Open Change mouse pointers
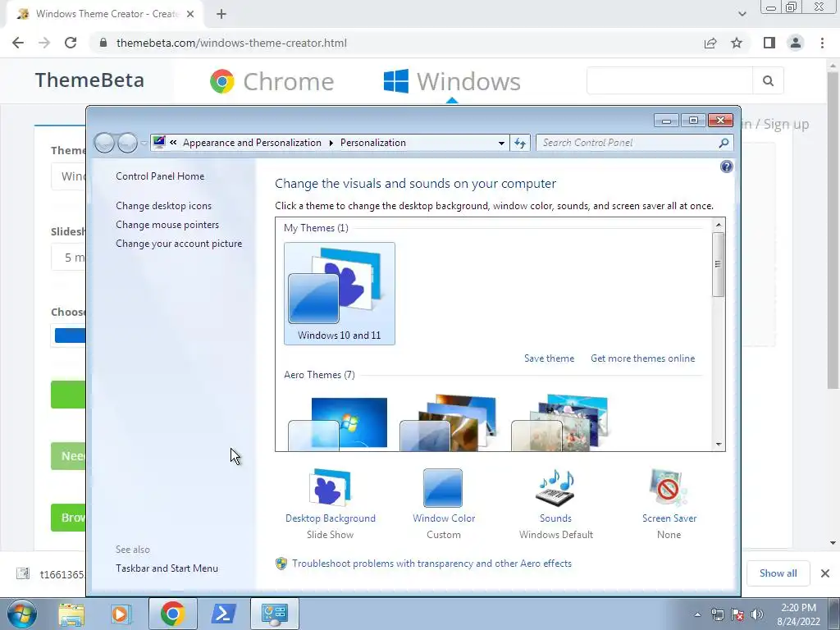Image resolution: width=840 pixels, height=630 pixels. click(x=167, y=225)
